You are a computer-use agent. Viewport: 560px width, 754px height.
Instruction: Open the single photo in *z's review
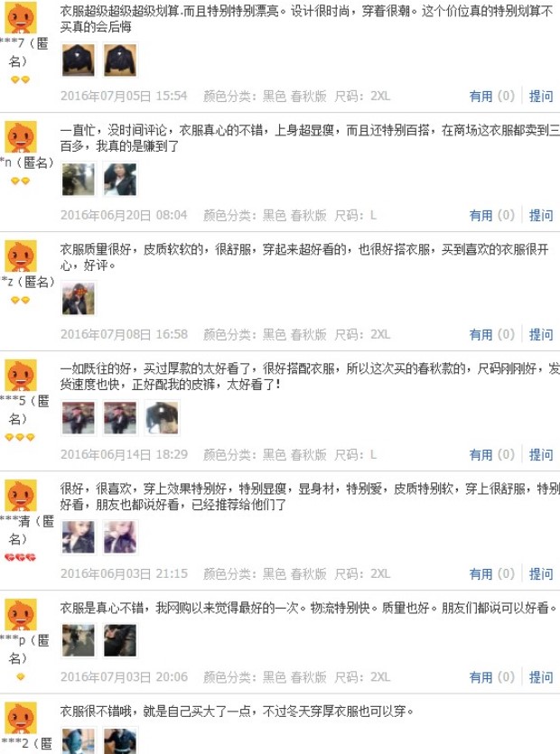[79, 299]
